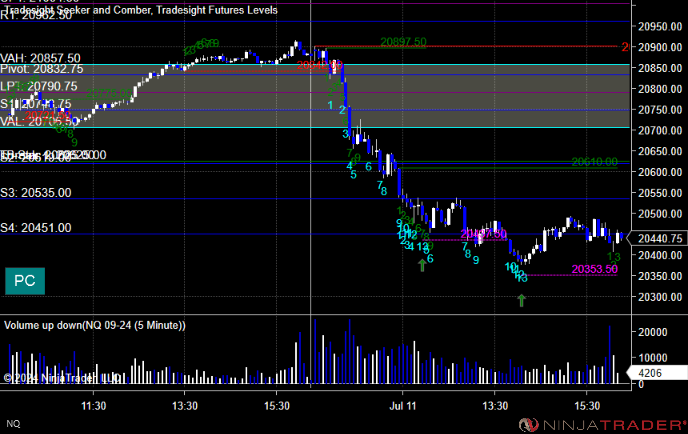Image resolution: width=688 pixels, height=434 pixels.
Task: Click the green 20897.50 price label
Action: pos(403,42)
